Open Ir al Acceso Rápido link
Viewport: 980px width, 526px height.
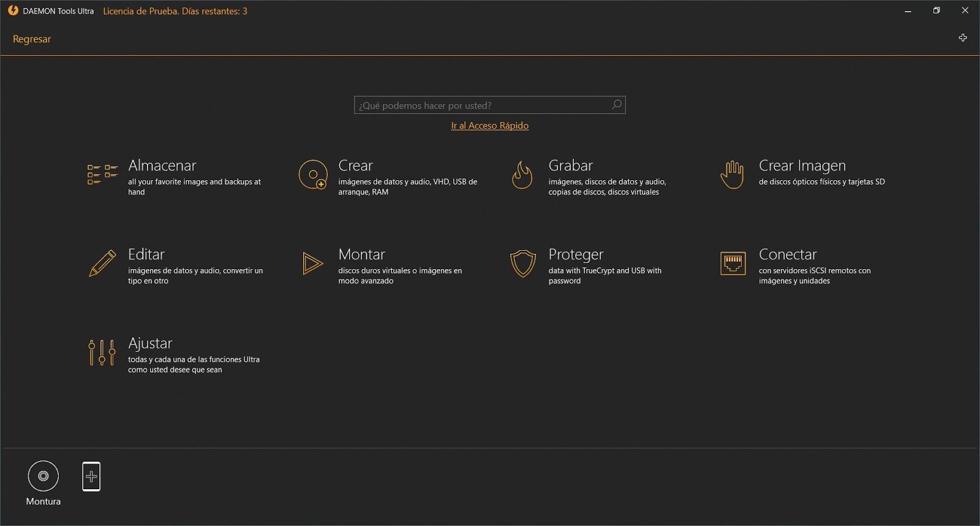click(490, 126)
